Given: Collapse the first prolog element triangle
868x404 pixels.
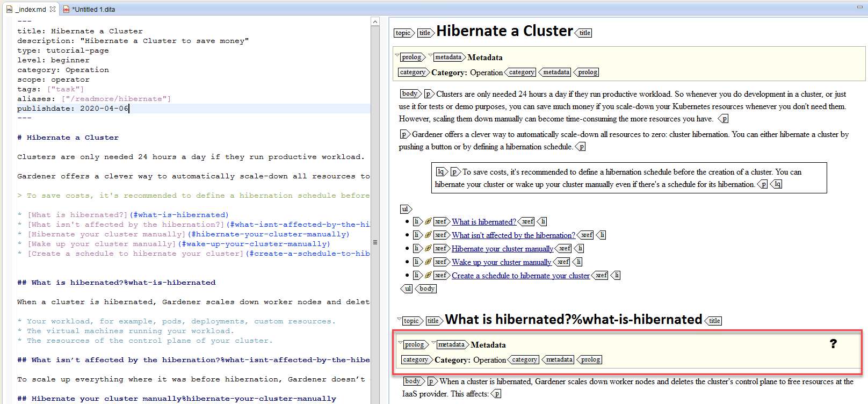Looking at the screenshot, I should point(397,55).
